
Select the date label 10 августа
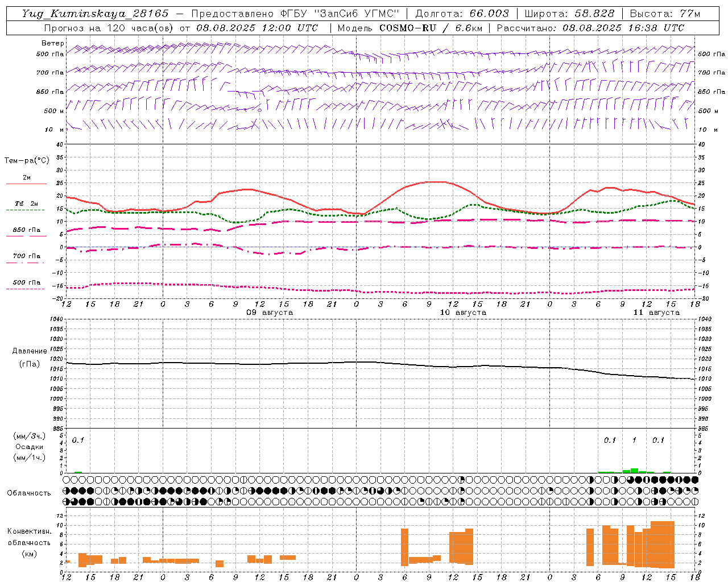(x=463, y=313)
